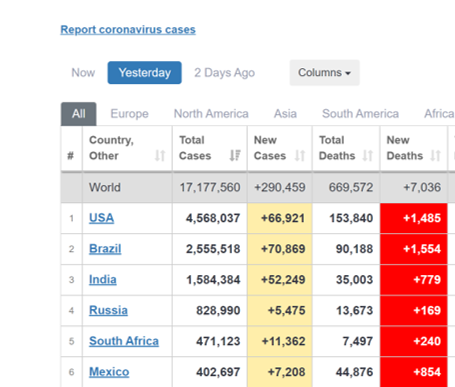
Task: Filter by Asia tab
Action: coord(285,114)
